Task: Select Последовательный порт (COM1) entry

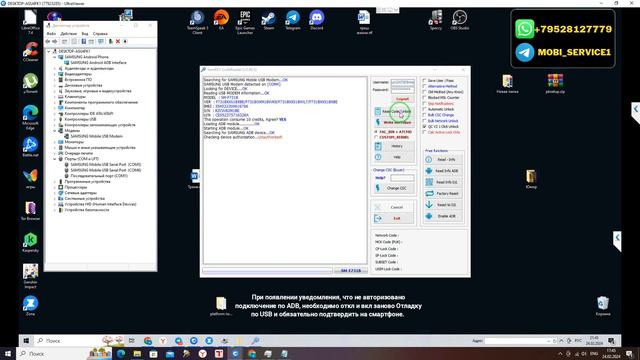Action: pyautogui.click(x=98, y=176)
